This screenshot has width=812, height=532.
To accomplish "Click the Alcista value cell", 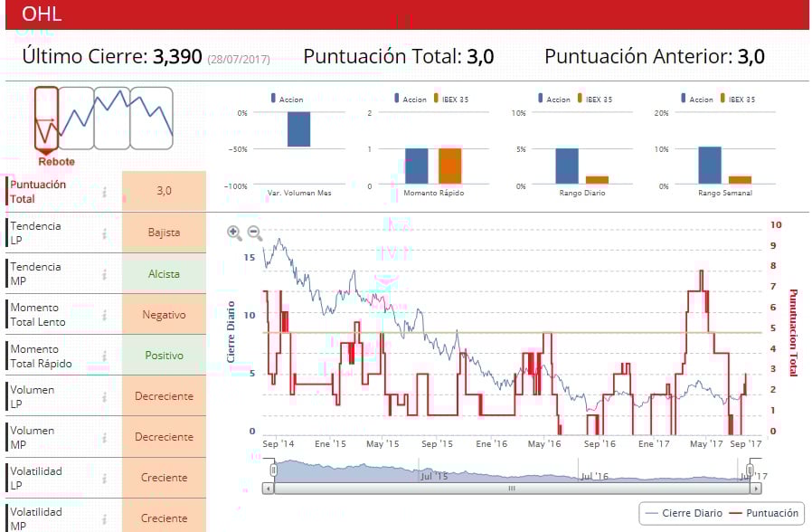I will 165,274.
